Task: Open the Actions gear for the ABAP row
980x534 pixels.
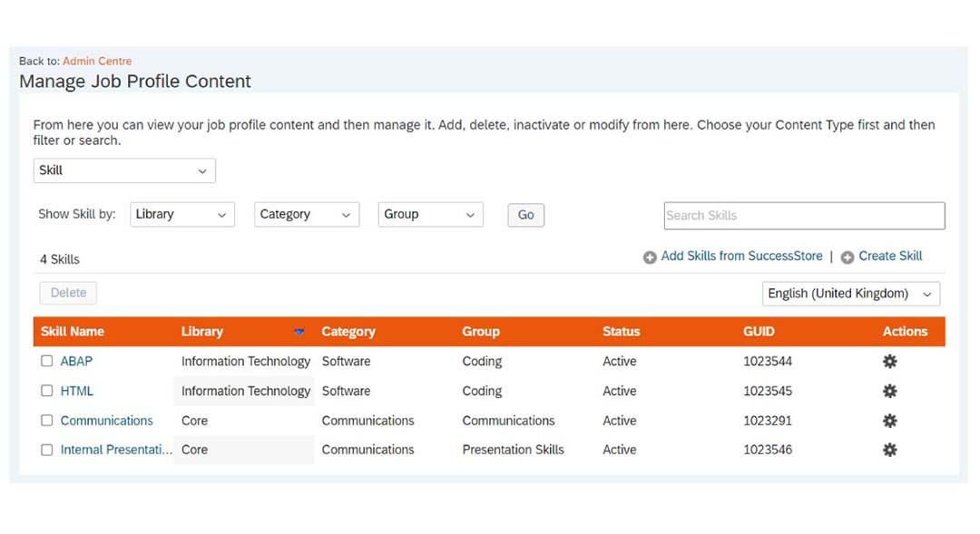Action: point(889,361)
